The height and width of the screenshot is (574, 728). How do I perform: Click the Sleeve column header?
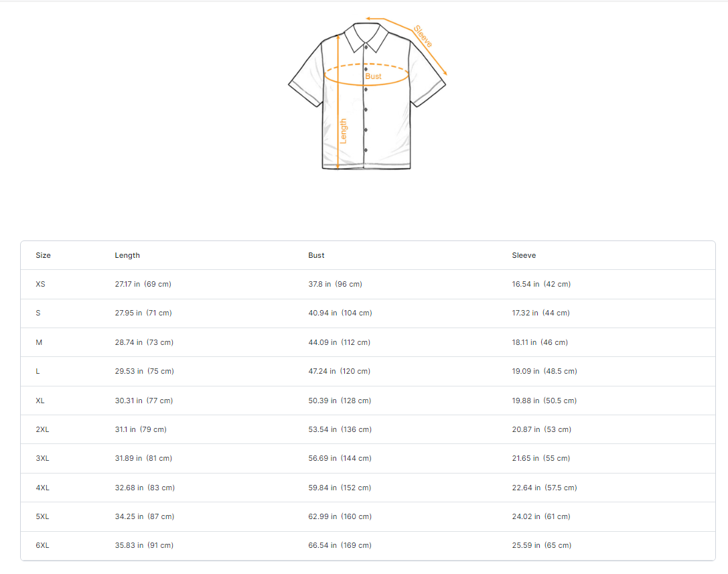524,255
